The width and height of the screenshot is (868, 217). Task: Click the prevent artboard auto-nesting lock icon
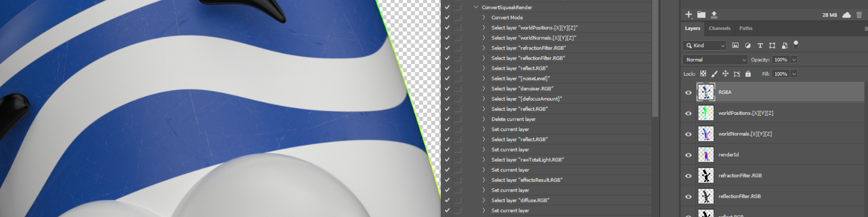coord(737,74)
